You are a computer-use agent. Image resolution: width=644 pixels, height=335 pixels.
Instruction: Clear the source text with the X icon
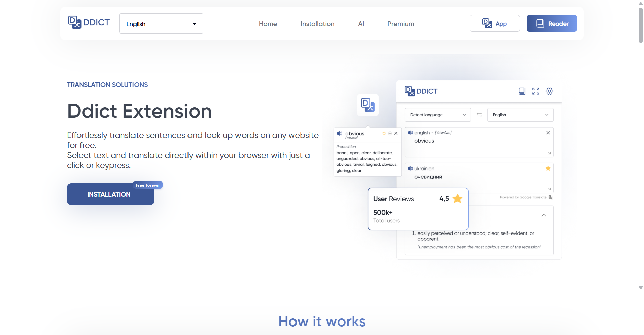point(548,133)
